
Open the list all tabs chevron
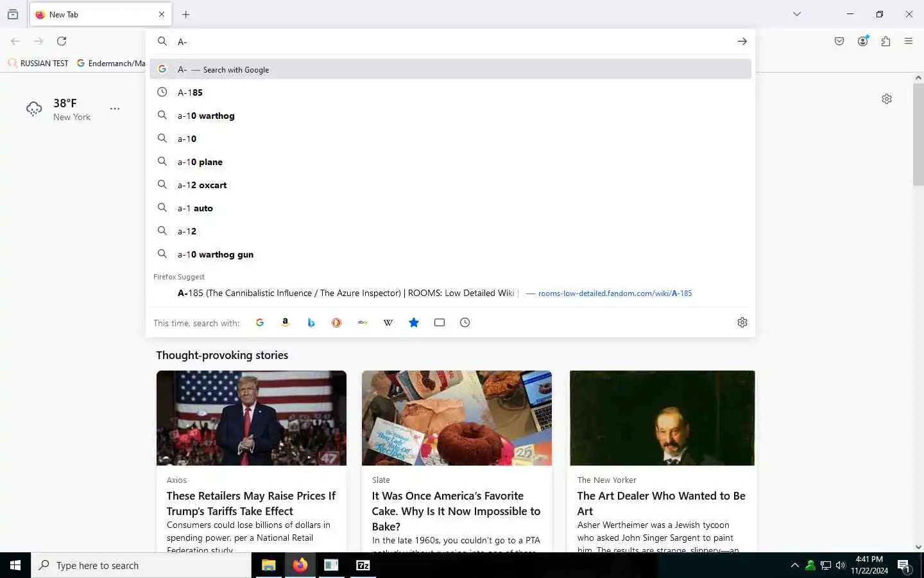(797, 14)
